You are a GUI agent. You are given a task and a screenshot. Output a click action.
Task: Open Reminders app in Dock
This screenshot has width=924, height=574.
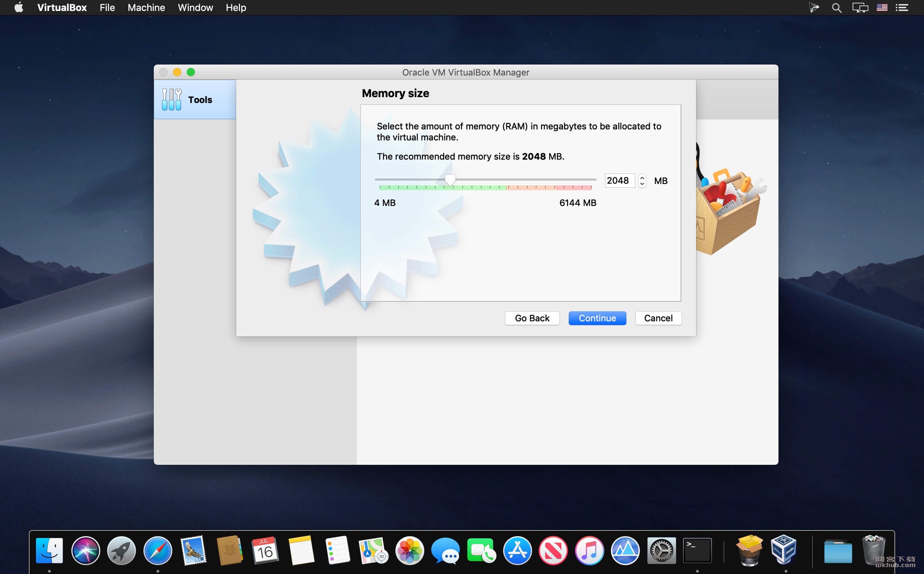pyautogui.click(x=337, y=550)
